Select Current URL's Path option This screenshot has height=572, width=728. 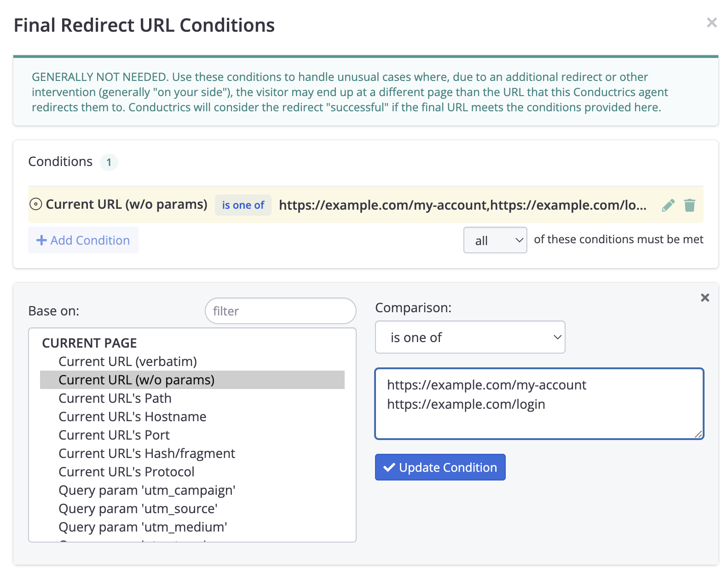click(115, 398)
